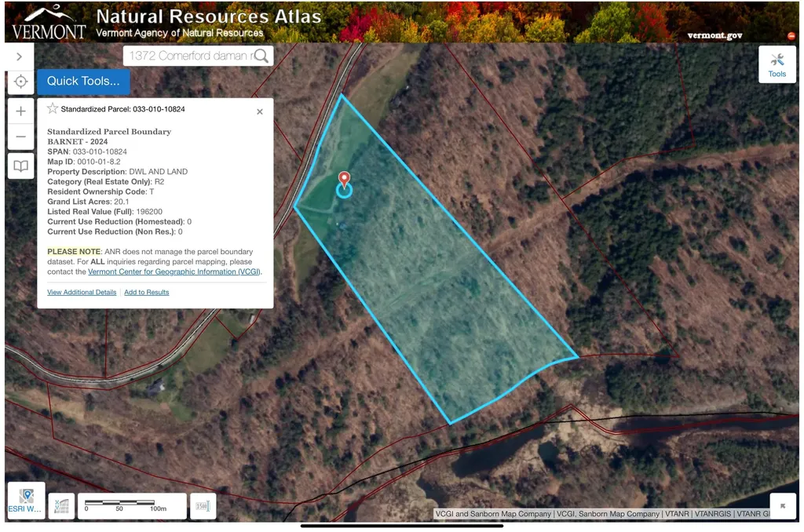The height and width of the screenshot is (532, 804).
Task: Open the Tools panel with wrench icon
Action: 777,64
